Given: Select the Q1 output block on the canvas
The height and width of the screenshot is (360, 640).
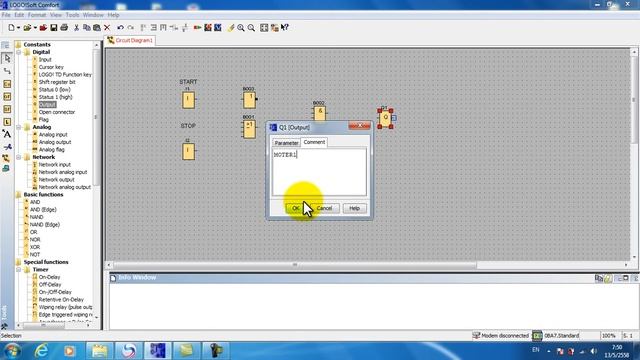Looking at the screenshot, I should point(385,118).
